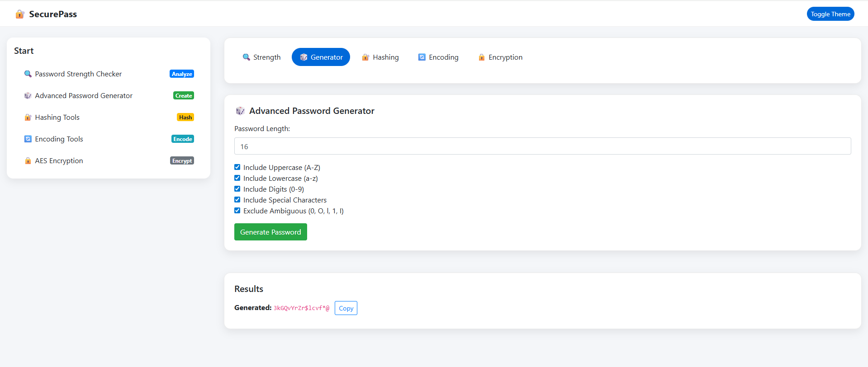Open Advanced Password Generator from sidebar
Image resolution: width=868 pixels, height=367 pixels.
pos(109,95)
